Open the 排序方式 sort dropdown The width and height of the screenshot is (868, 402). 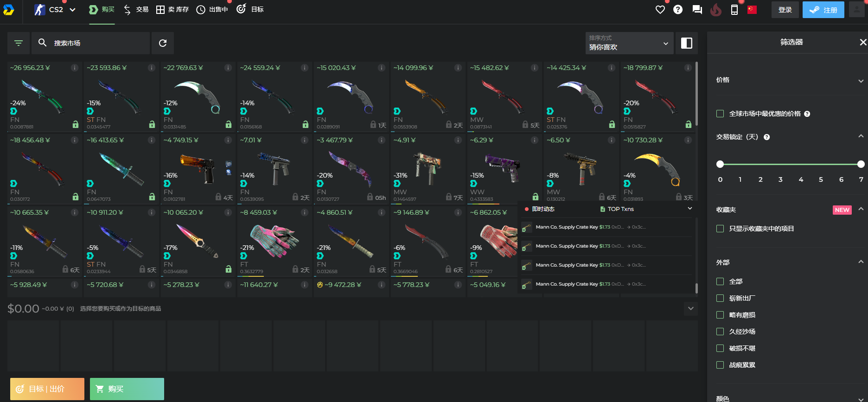point(629,43)
